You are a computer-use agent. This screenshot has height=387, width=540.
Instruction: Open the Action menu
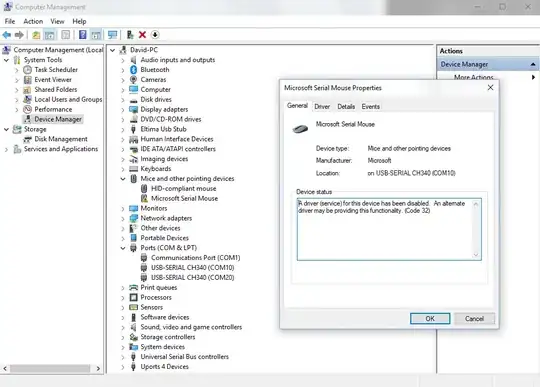tap(33, 21)
